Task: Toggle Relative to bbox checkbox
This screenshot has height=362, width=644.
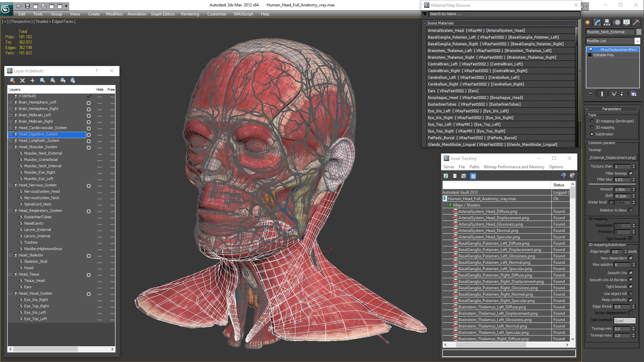Action: tap(631, 210)
